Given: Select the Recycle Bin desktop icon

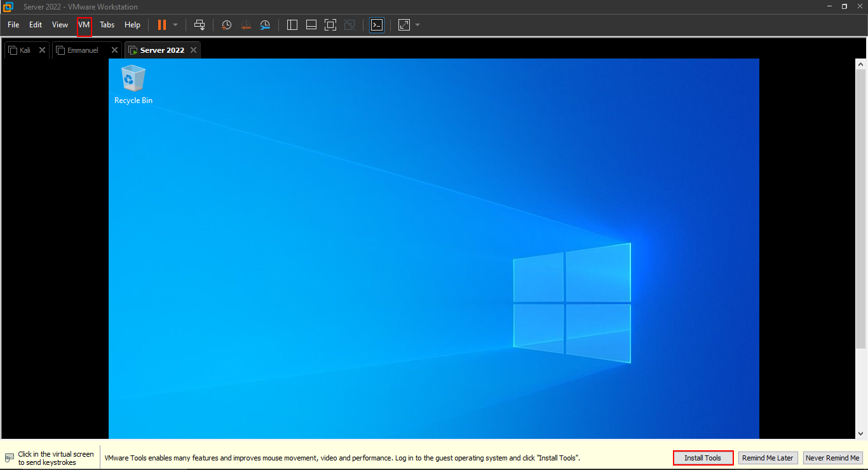Looking at the screenshot, I should (x=133, y=84).
